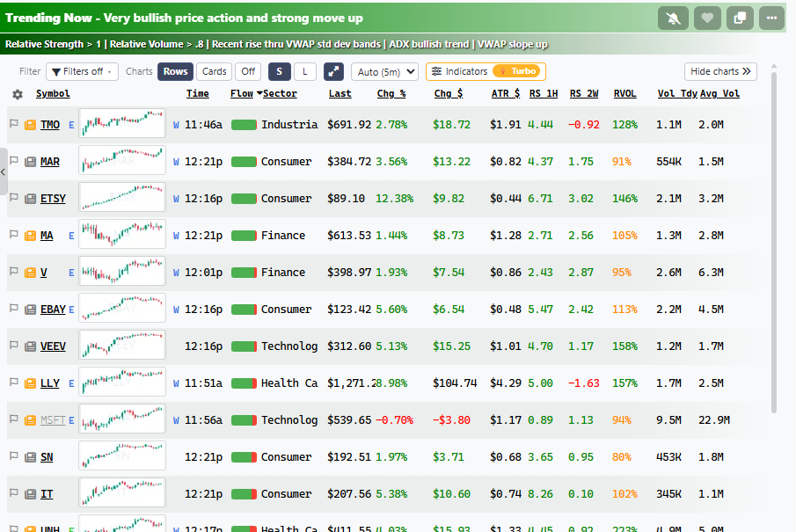Favorite this scan with the heart icon
The height and width of the screenshot is (532, 796).
tap(707, 18)
